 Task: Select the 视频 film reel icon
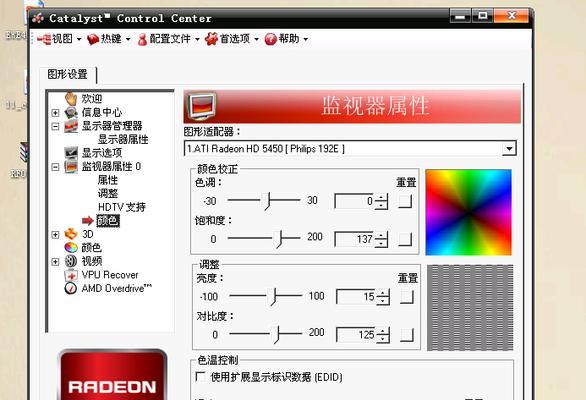click(x=71, y=261)
